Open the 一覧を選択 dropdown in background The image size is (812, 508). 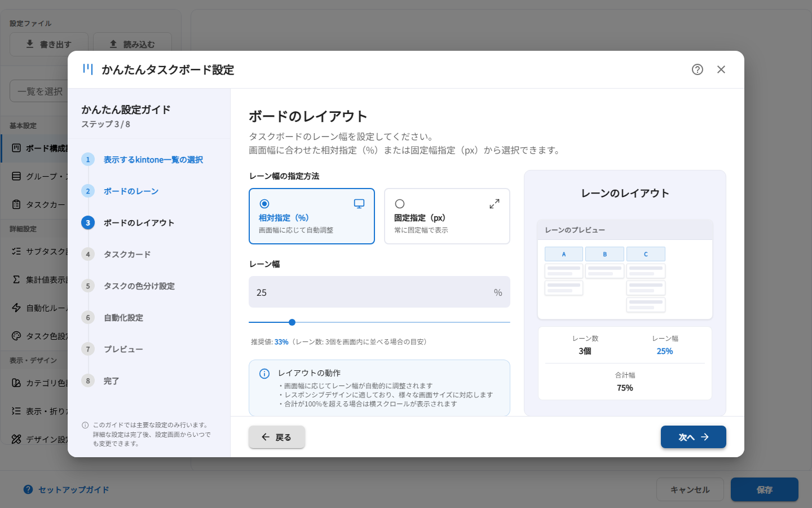[39, 91]
